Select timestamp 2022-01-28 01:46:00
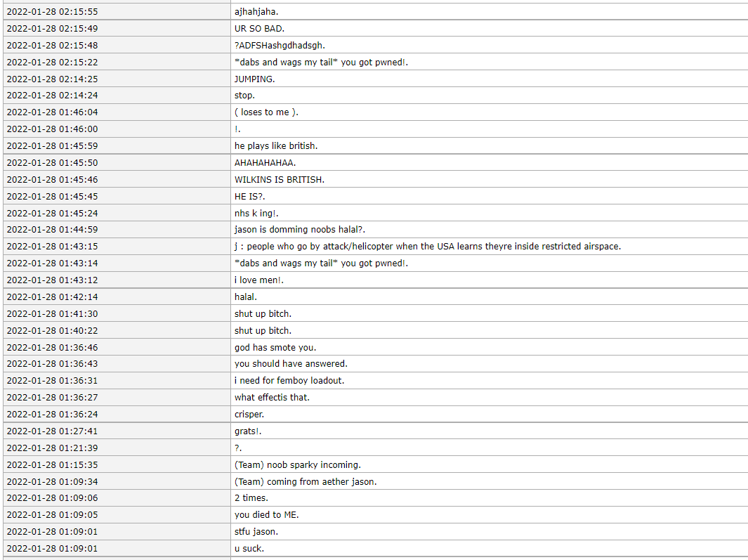The width and height of the screenshot is (748, 560). point(52,129)
